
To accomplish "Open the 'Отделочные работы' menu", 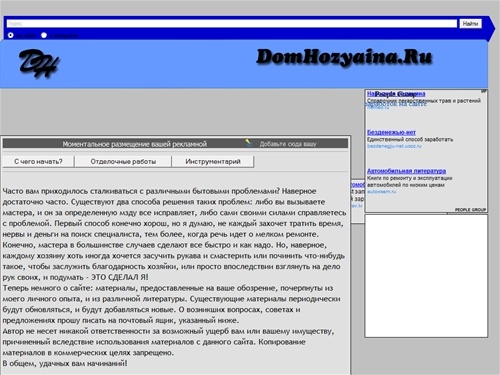I will [x=123, y=162].
